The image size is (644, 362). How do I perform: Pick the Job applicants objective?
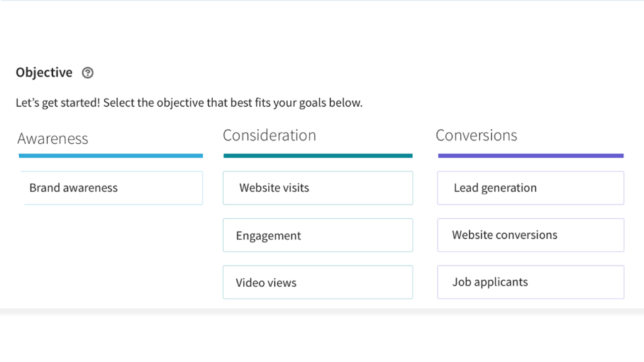click(531, 282)
